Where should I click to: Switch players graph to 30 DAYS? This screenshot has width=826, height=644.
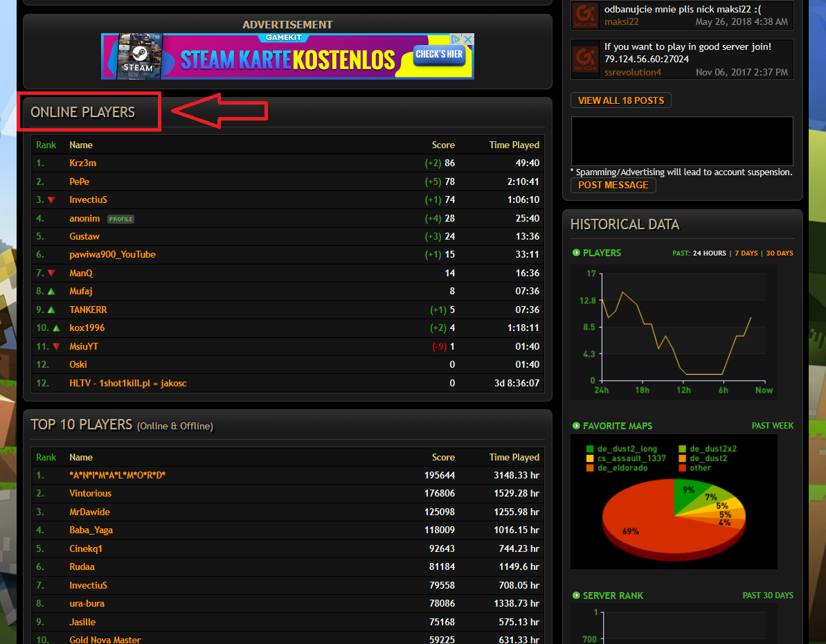point(779,253)
